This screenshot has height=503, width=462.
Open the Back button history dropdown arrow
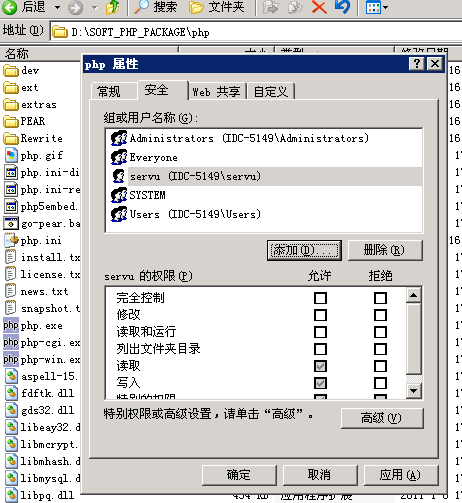pyautogui.click(x=57, y=7)
